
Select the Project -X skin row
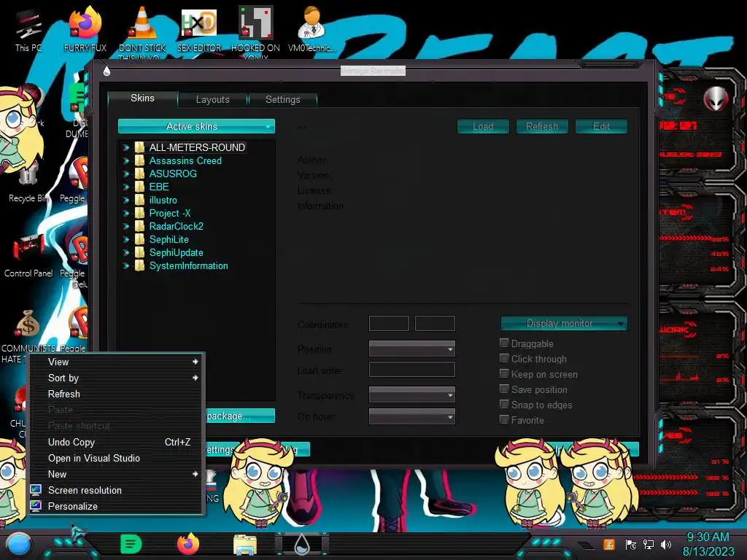(x=169, y=213)
